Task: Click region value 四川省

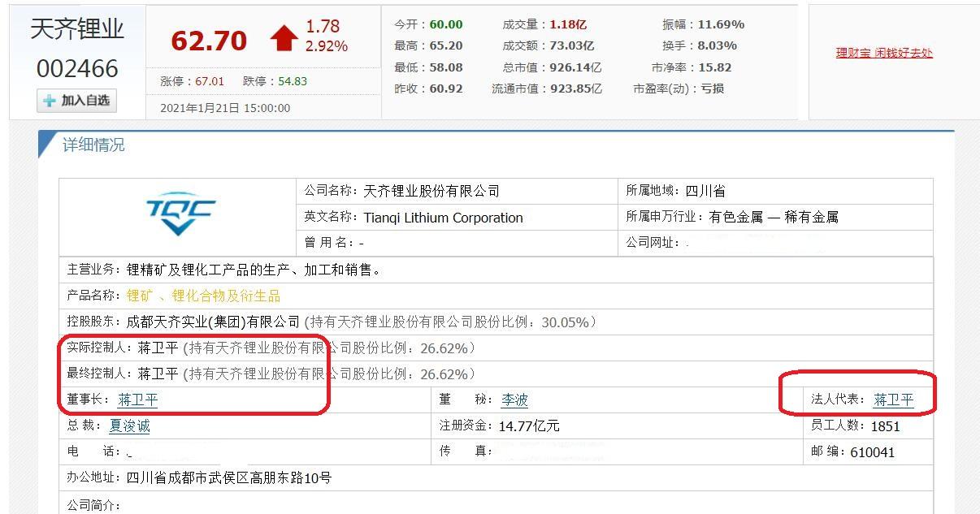Action: 705,191
